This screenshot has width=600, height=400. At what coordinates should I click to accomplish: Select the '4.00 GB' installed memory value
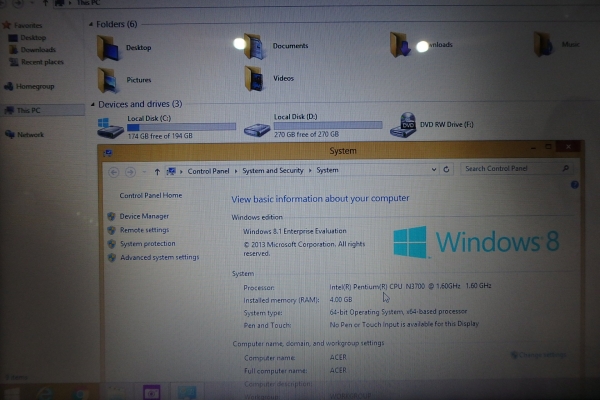[341, 300]
